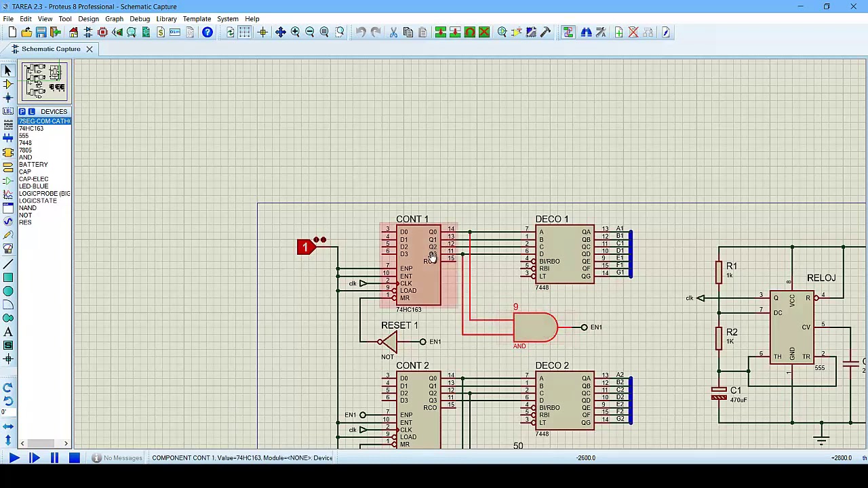The height and width of the screenshot is (488, 868).
Task: Click the Step simulation button
Action: [x=34, y=458]
